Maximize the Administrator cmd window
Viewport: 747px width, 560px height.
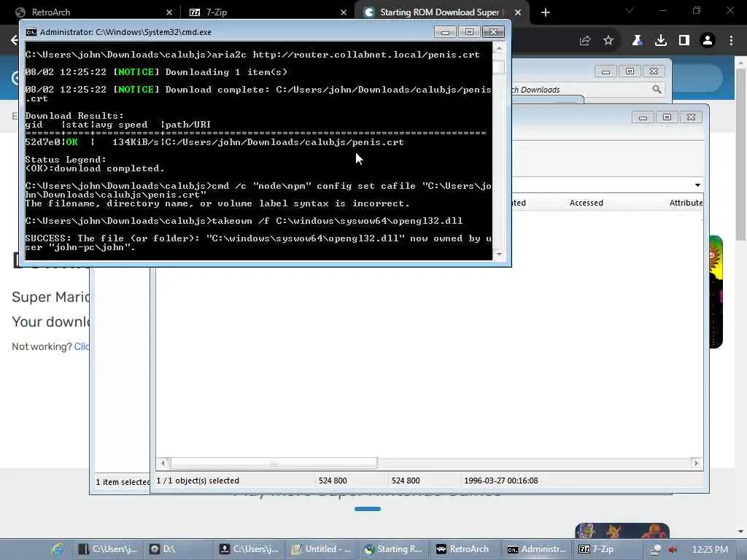coord(469,32)
